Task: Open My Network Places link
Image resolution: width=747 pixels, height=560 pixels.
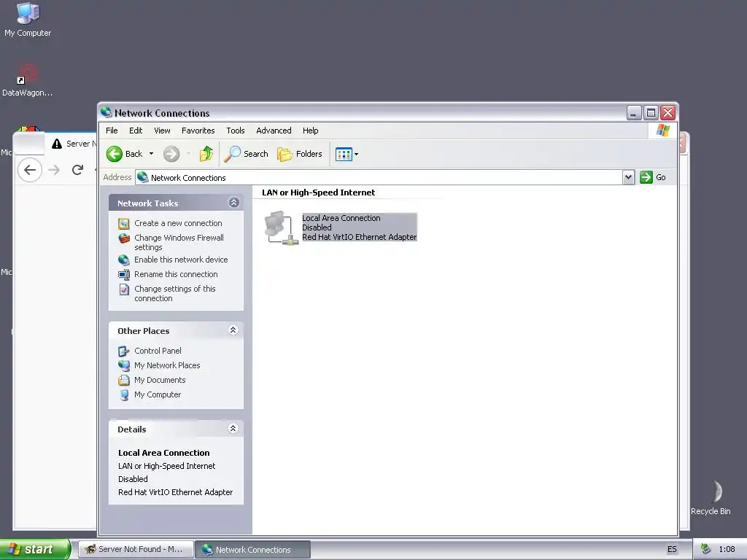Action: (x=167, y=365)
